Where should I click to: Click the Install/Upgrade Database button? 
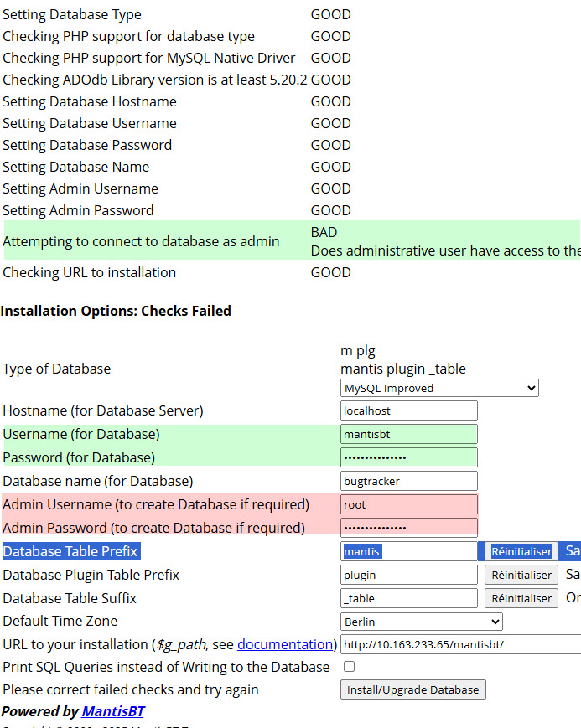412,689
